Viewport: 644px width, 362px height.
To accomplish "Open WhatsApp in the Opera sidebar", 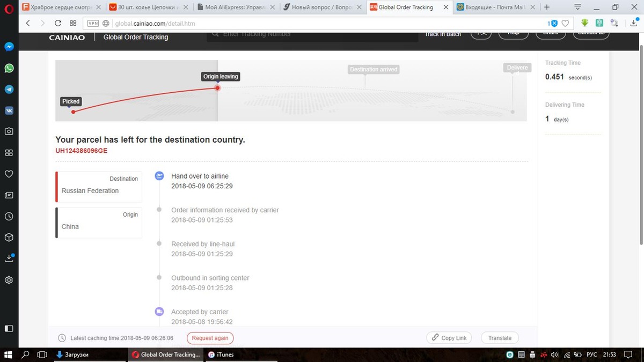I will click(x=9, y=68).
